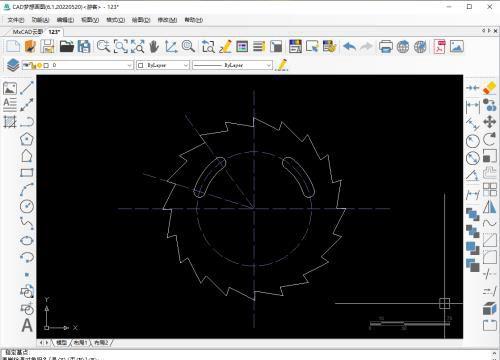Select the Text tool letter A
Image resolution: width=500 pixels, height=360 pixels.
click(x=27, y=325)
